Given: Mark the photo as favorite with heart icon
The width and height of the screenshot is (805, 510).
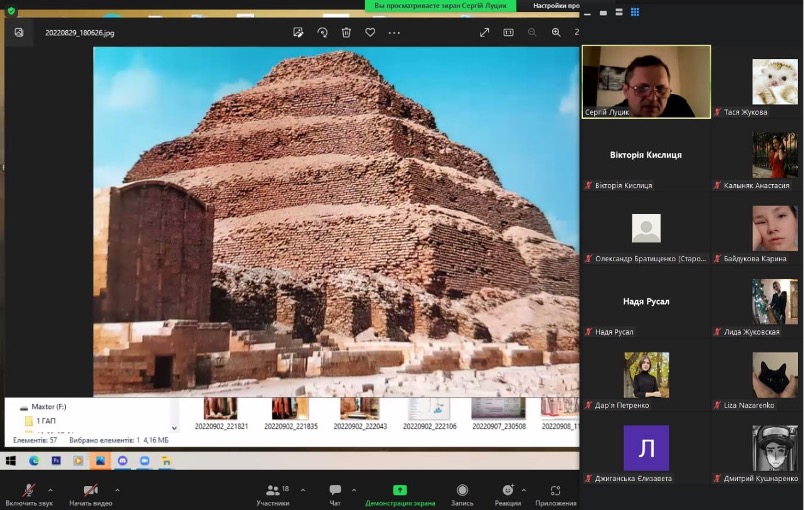Looking at the screenshot, I should pyautogui.click(x=370, y=32).
